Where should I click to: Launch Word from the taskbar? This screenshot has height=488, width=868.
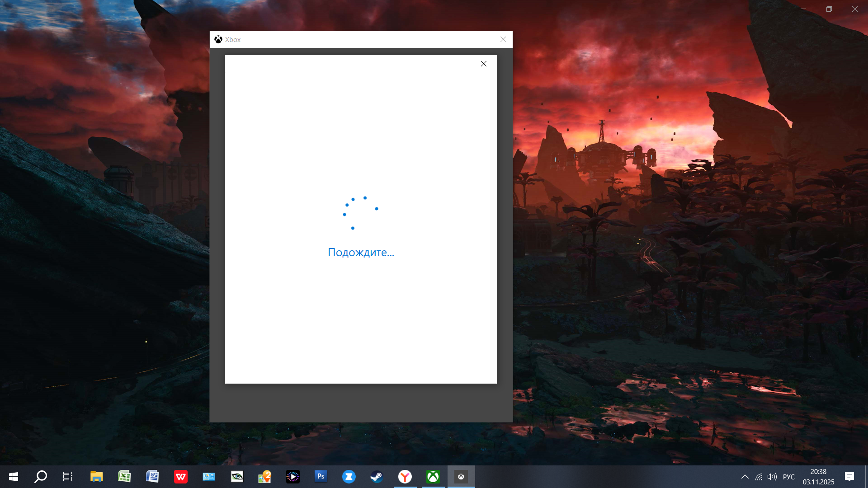152,477
